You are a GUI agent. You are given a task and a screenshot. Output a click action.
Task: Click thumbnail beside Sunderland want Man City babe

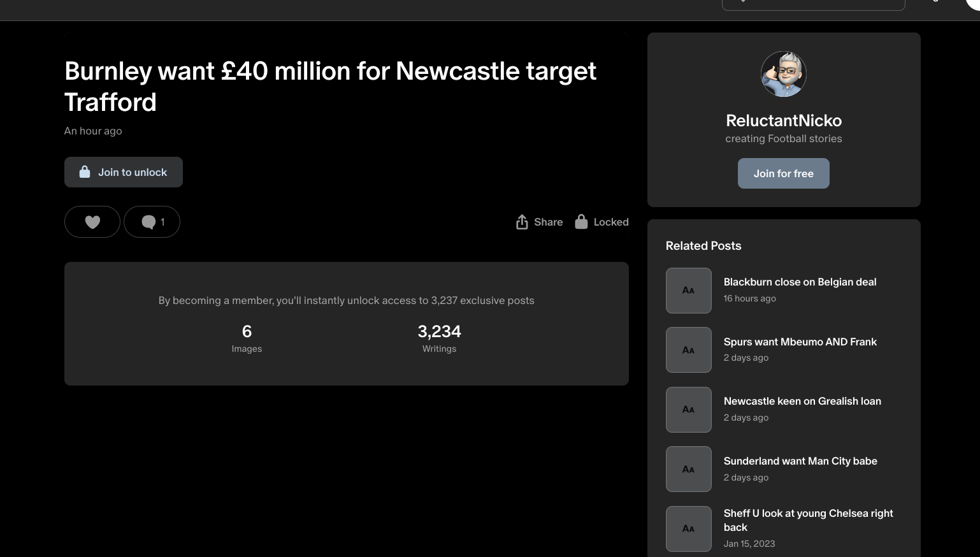pyautogui.click(x=689, y=469)
